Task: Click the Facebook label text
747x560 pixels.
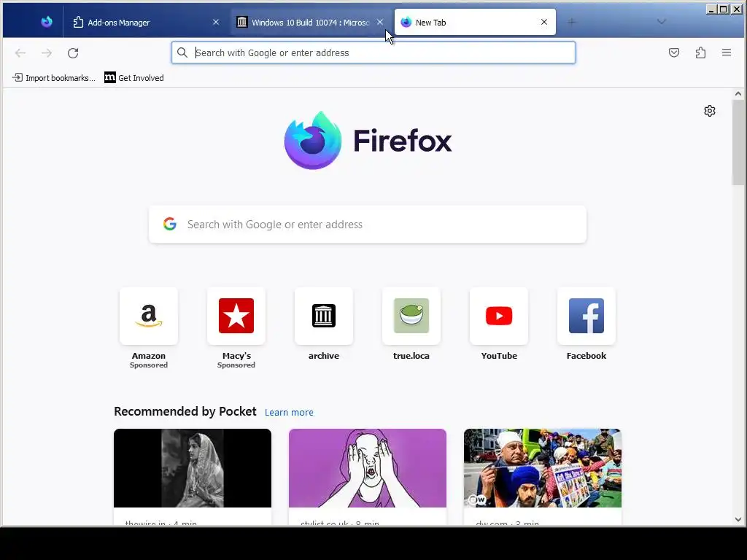Action: point(587,356)
